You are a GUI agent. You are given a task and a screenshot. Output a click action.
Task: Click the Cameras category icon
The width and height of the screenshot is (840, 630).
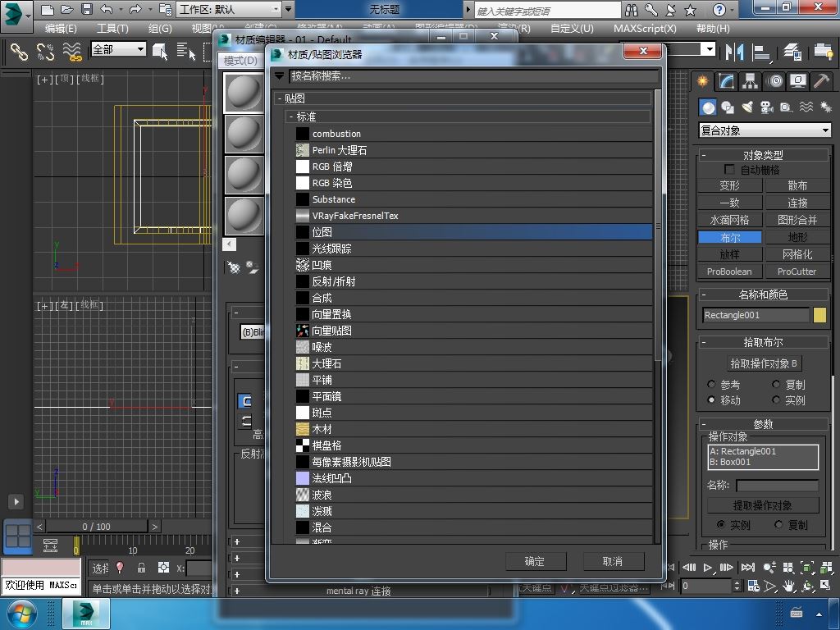tap(766, 107)
